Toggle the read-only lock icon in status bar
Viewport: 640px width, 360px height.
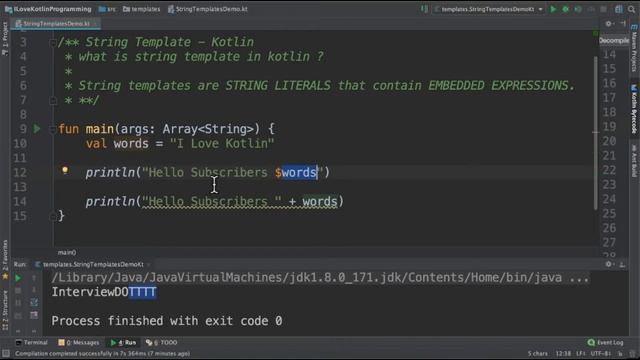[620, 353]
